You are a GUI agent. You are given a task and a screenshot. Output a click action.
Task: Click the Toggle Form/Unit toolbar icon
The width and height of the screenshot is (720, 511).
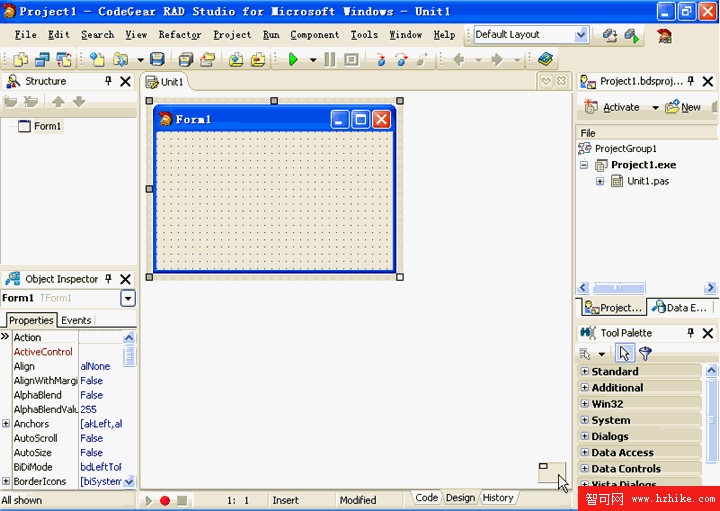64,59
